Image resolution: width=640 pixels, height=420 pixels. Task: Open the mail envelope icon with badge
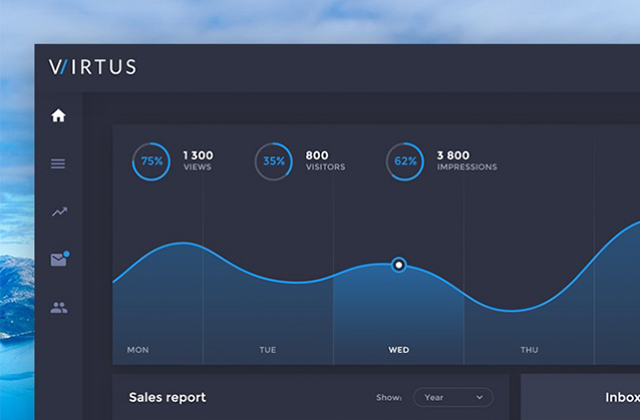click(58, 260)
